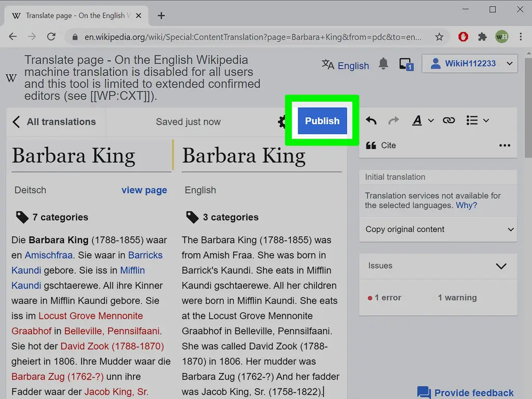Collapse the Issues panel chevron
This screenshot has height=399, width=532.
click(x=501, y=266)
